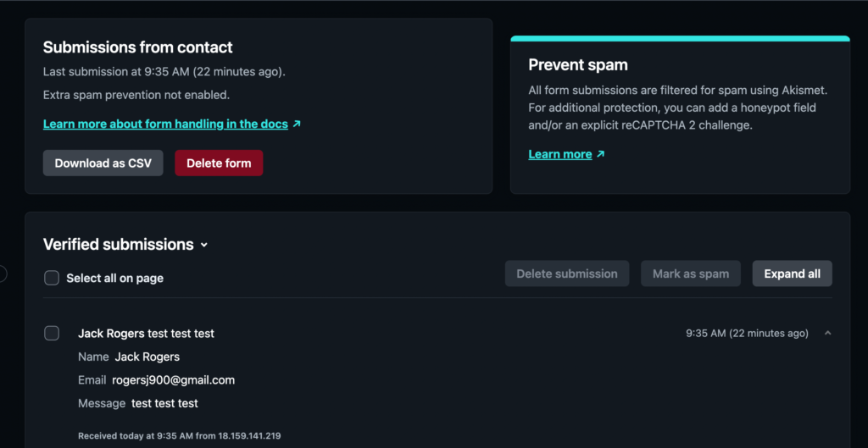Click the Delete submission button
Screen dimensions: 868x448
pyautogui.click(x=567, y=274)
